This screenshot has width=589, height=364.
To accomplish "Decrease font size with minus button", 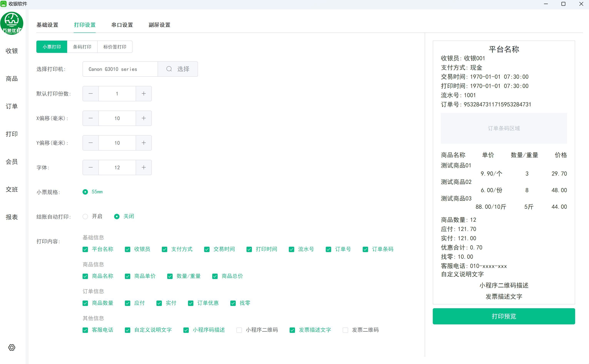I will tap(91, 167).
